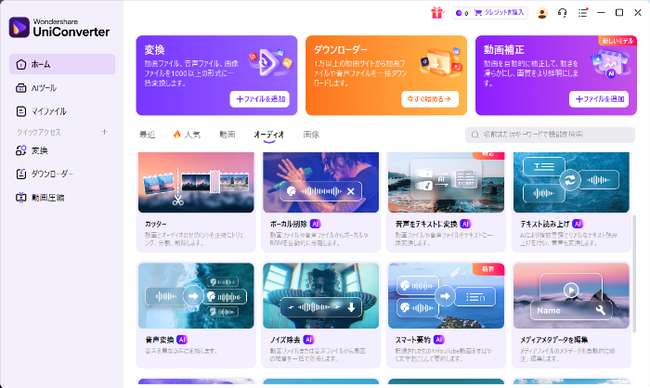Open the カッター tool thumbnail
The width and height of the screenshot is (650, 388).
click(x=196, y=182)
